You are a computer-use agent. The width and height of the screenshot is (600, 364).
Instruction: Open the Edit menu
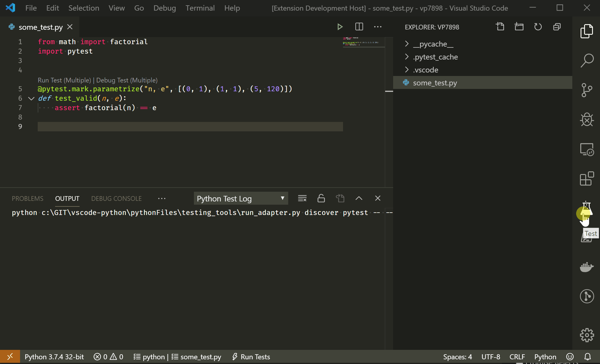pyautogui.click(x=52, y=8)
